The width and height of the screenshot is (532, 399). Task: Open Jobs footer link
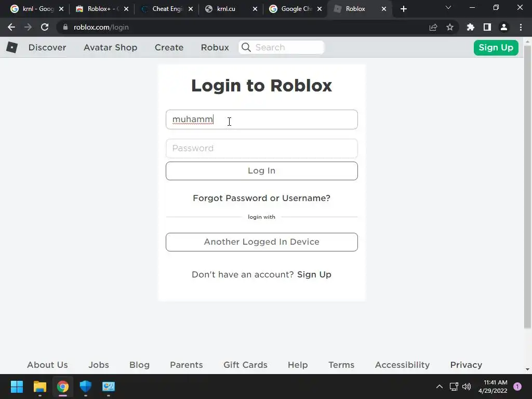[99, 365]
